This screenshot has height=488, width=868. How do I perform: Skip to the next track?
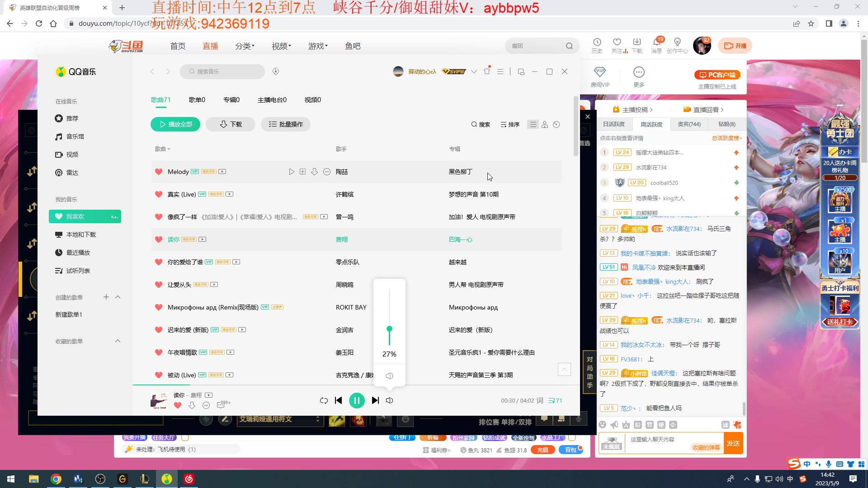[x=375, y=400]
